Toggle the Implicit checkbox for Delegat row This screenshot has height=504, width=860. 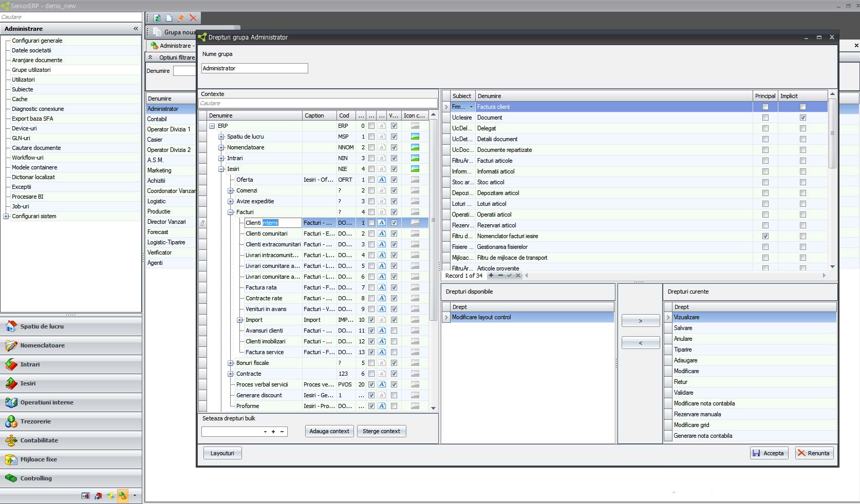[803, 128]
